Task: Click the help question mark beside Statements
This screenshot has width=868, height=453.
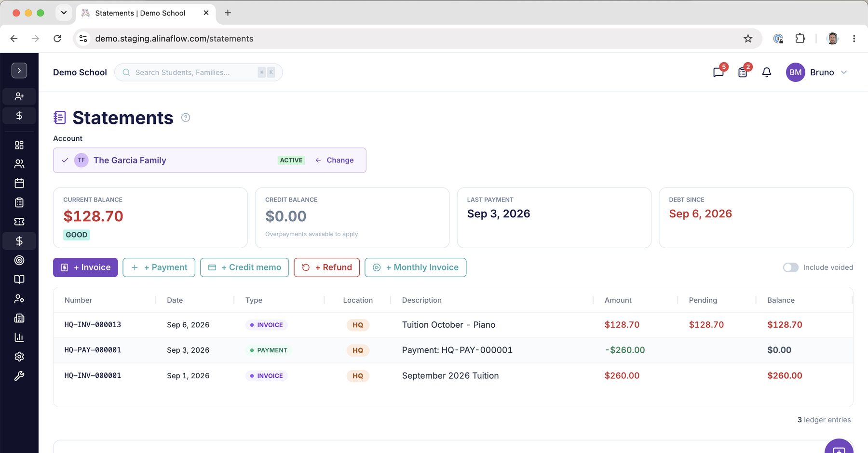Action: [x=186, y=118]
